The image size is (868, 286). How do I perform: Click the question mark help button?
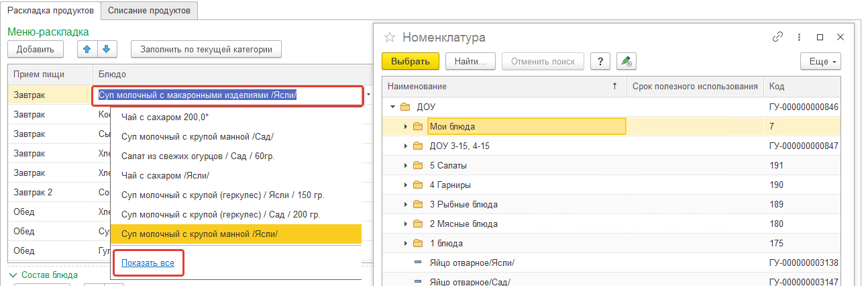tap(600, 61)
